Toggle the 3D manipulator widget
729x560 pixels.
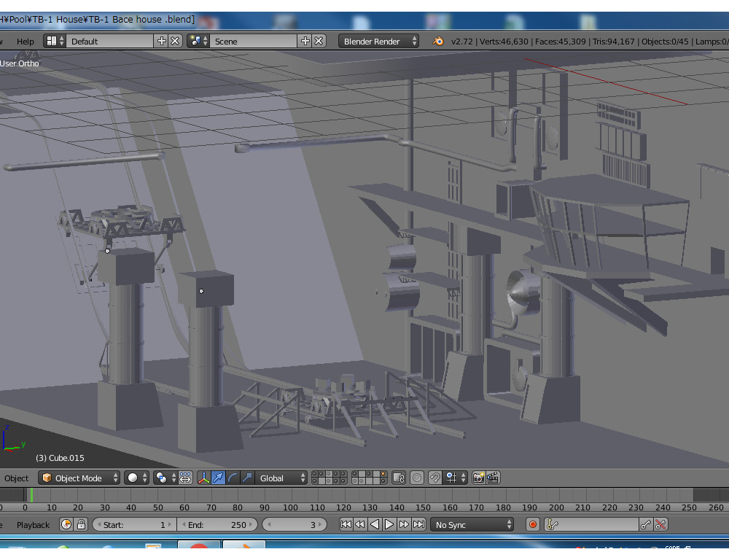click(x=203, y=478)
